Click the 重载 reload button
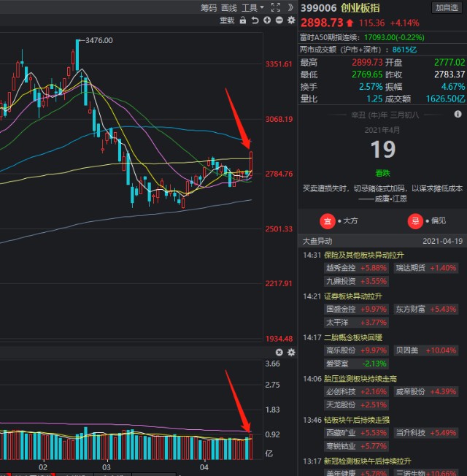The image size is (467, 476). pos(227,20)
